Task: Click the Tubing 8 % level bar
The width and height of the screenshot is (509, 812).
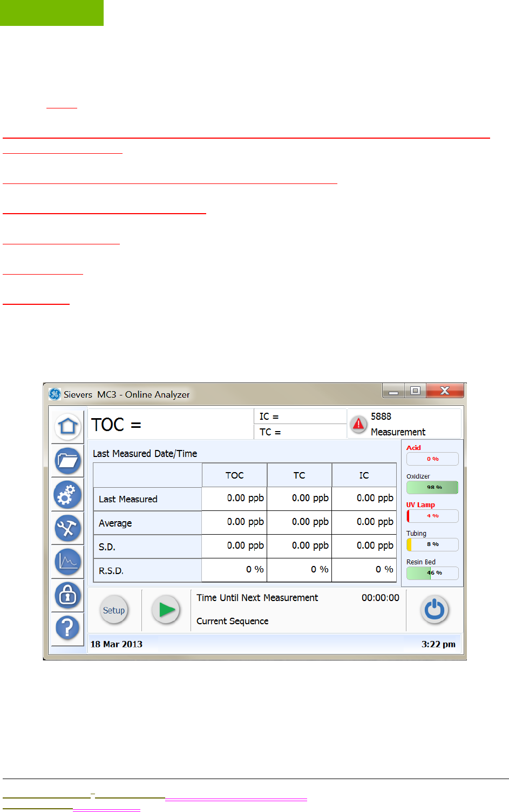Action: click(432, 544)
